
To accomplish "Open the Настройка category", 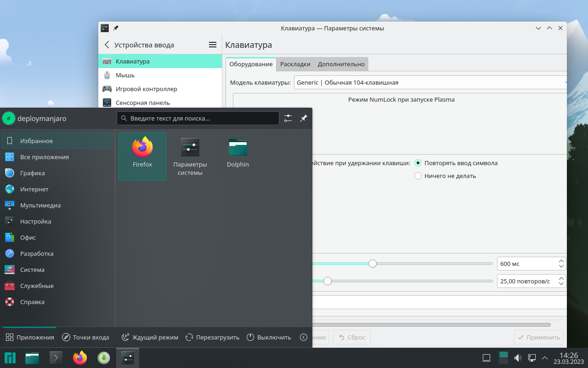I will [x=57, y=221].
